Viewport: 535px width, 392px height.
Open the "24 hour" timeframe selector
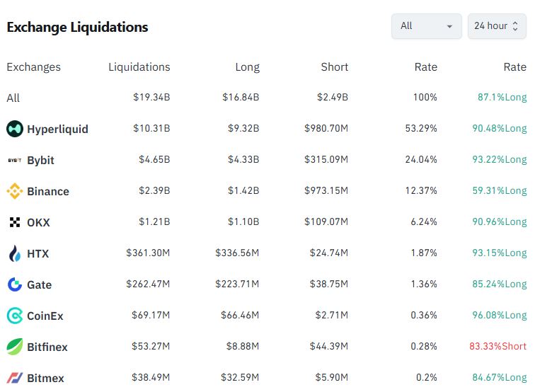[496, 26]
